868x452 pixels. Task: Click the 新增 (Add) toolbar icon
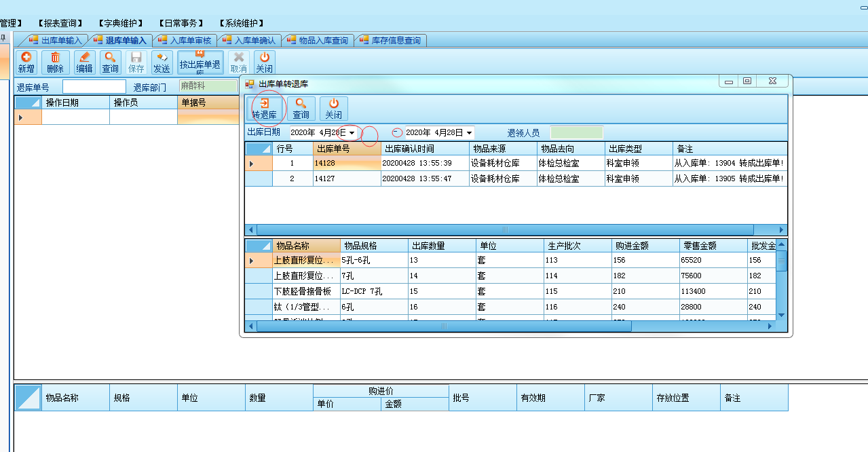[x=26, y=62]
